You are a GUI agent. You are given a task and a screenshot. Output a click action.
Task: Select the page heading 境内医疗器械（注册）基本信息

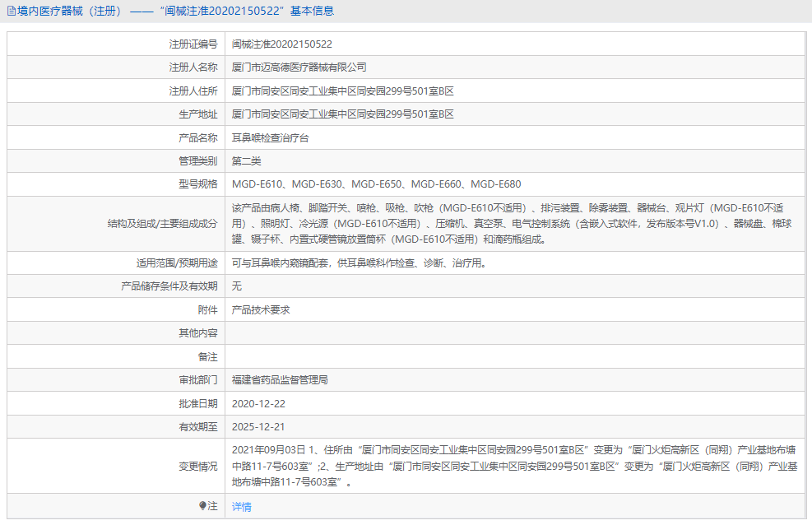[x=170, y=11]
